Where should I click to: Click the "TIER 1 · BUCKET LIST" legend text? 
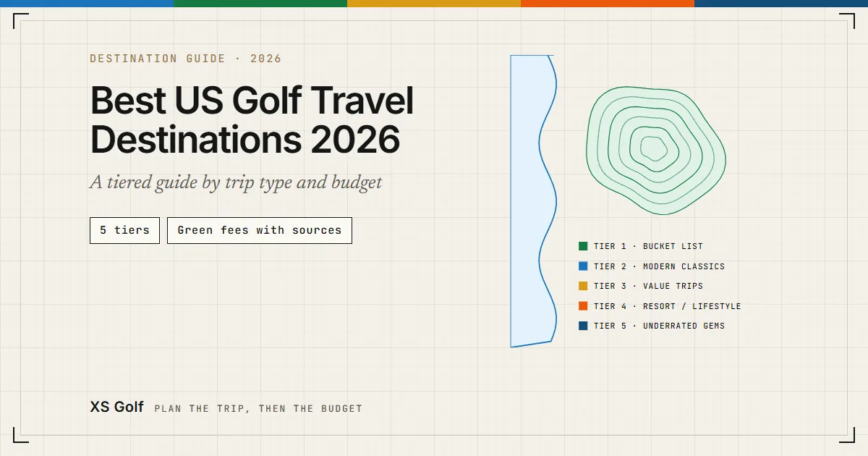pos(648,246)
